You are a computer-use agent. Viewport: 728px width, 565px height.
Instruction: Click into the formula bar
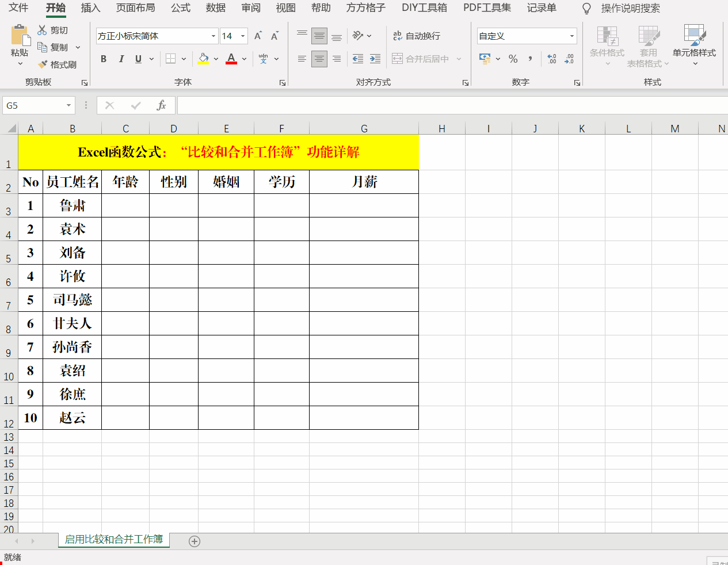click(452, 105)
